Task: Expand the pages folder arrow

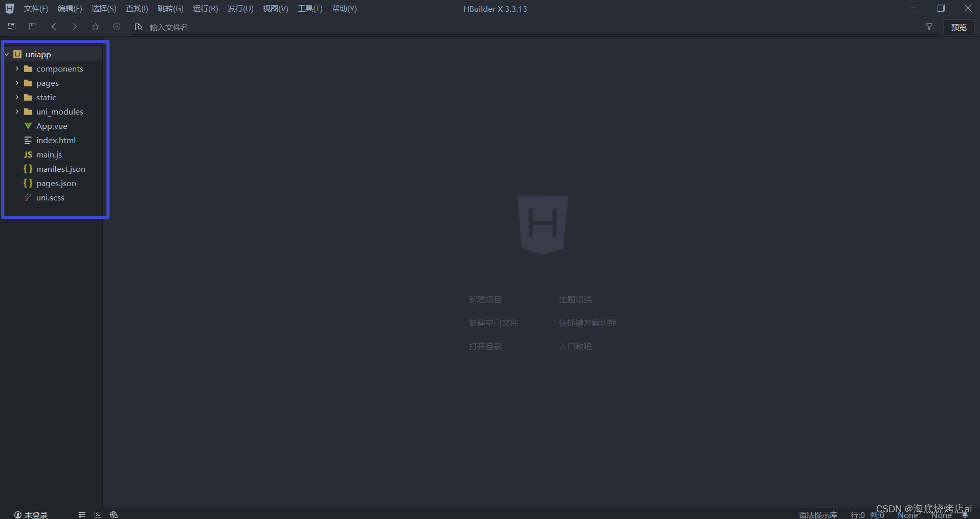Action: click(x=17, y=83)
